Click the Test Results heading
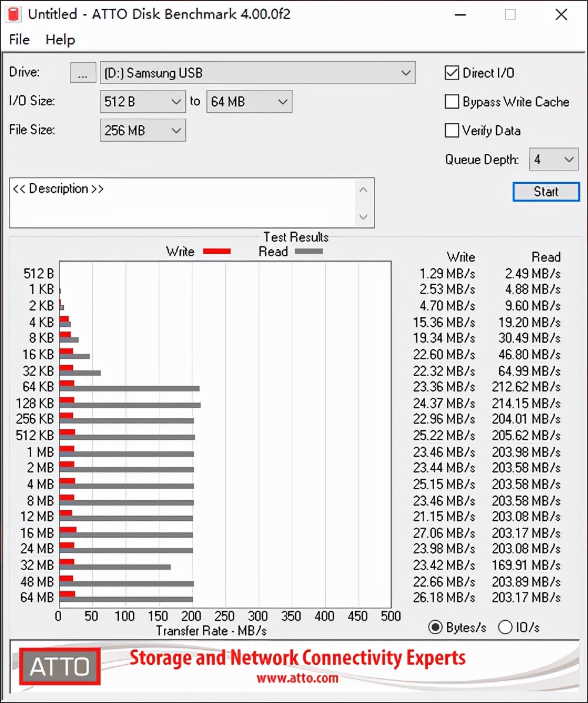The image size is (588, 703). [x=296, y=237]
